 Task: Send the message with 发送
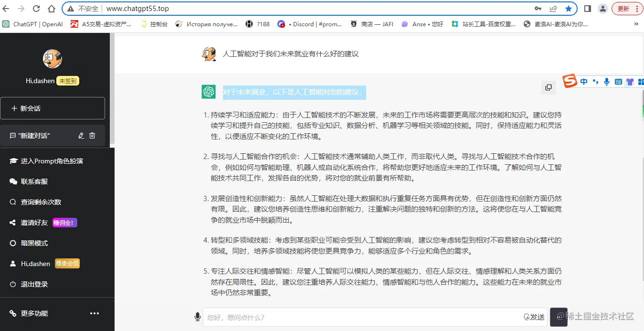[x=534, y=317]
